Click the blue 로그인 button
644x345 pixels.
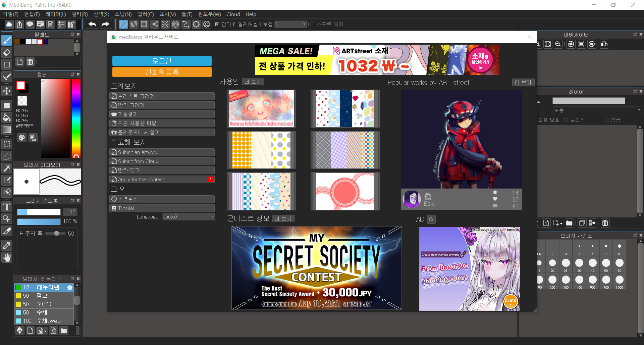[162, 61]
